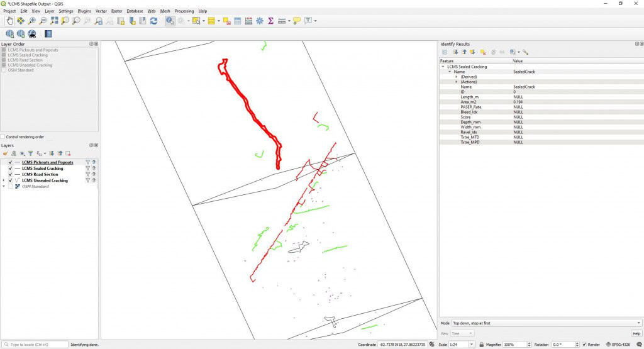Click the Map Tips icon
Image resolution: width=644 pixels, height=349 pixels.
pyautogui.click(x=297, y=21)
